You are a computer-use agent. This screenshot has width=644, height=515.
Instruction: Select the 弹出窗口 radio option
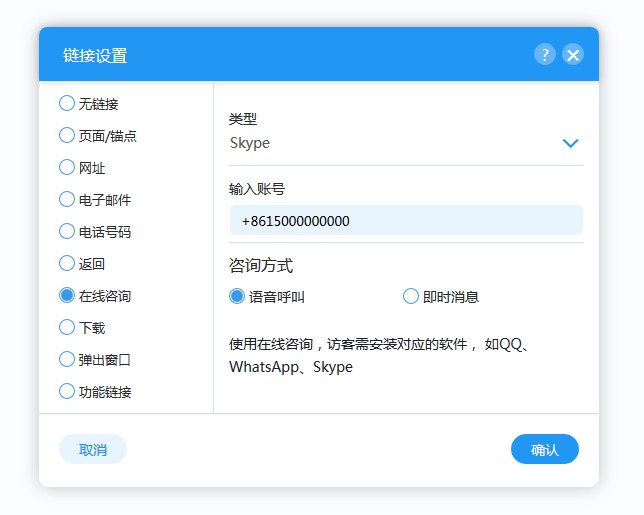click(x=67, y=359)
